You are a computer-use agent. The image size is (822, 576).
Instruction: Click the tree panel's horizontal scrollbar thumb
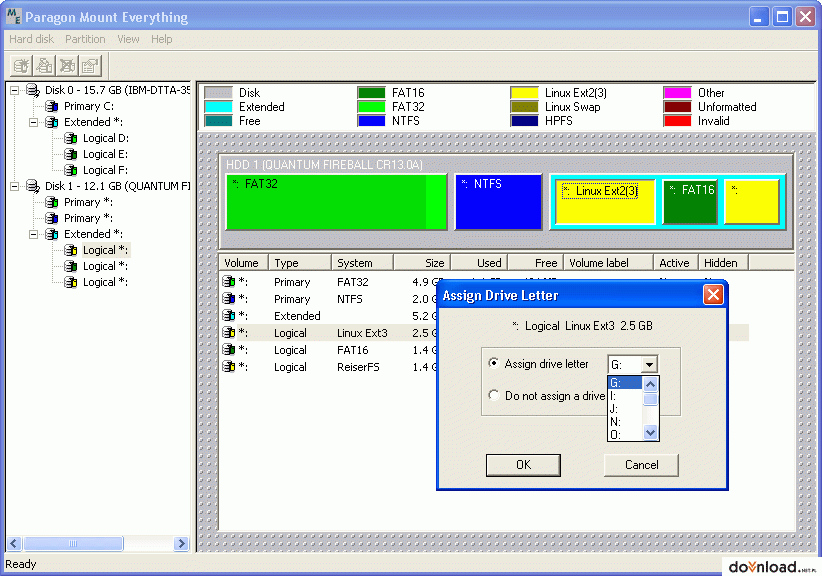73,544
